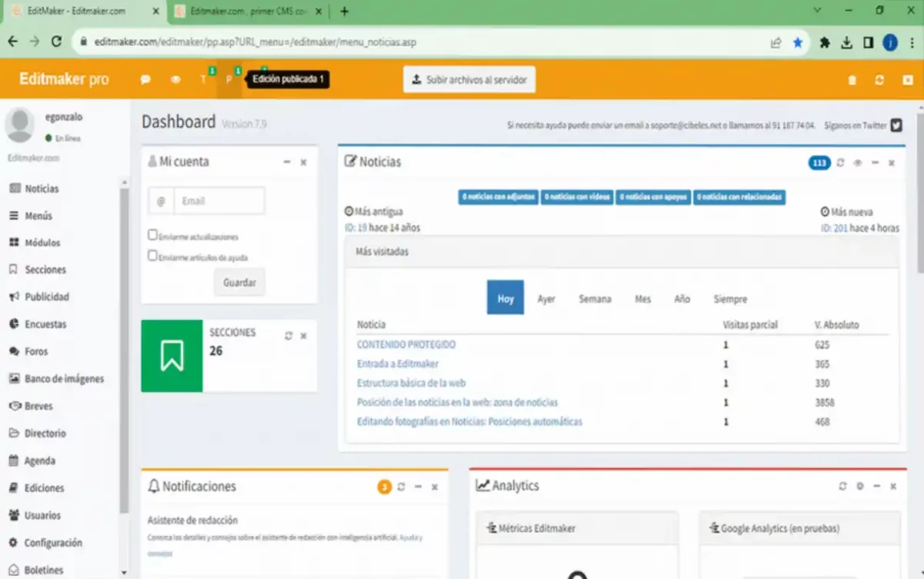The width and height of the screenshot is (924, 579).
Task: Click the Email input field
Action: pos(219,201)
